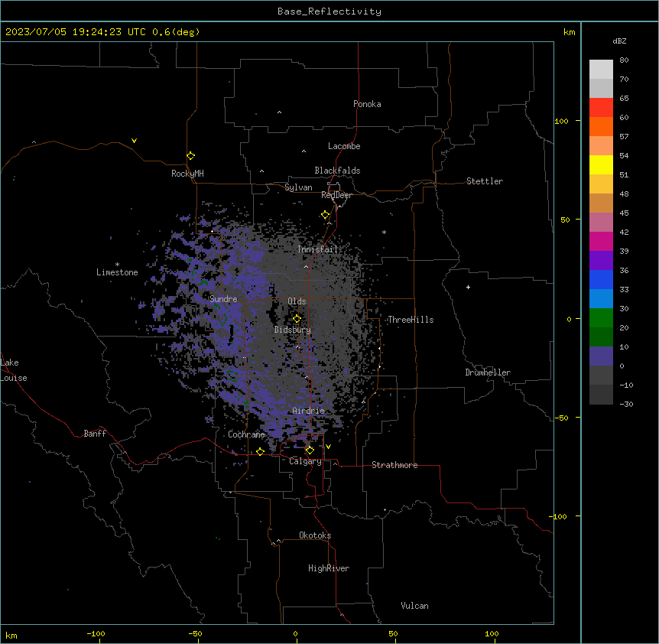The height and width of the screenshot is (644, 659).
Task: Click the HighRiver label
Action: (329, 568)
